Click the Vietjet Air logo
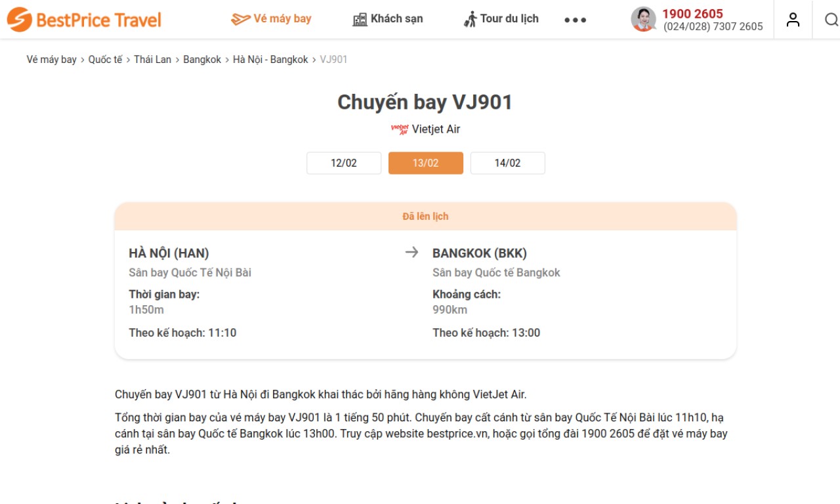Viewport: 840px width, 504px height. [400, 129]
